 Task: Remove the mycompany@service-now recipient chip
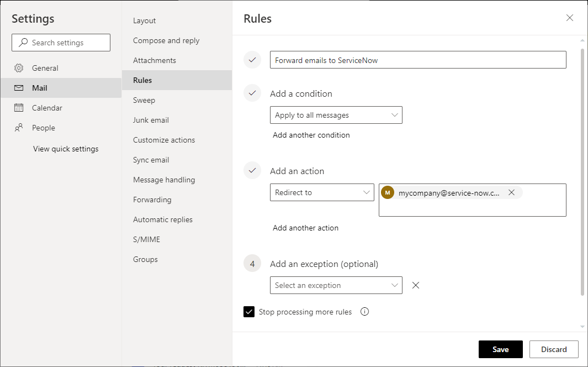point(512,192)
